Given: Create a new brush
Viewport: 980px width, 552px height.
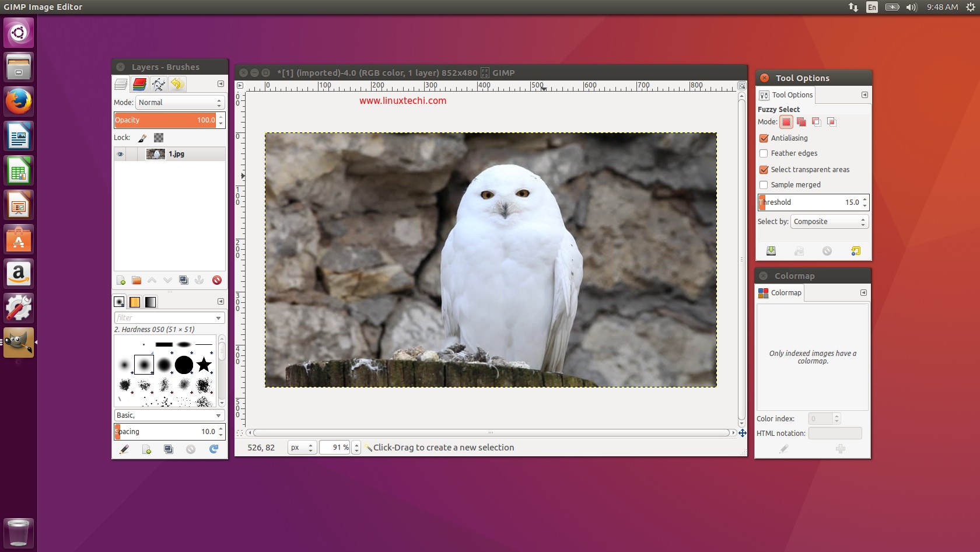Looking at the screenshot, I should click(146, 449).
